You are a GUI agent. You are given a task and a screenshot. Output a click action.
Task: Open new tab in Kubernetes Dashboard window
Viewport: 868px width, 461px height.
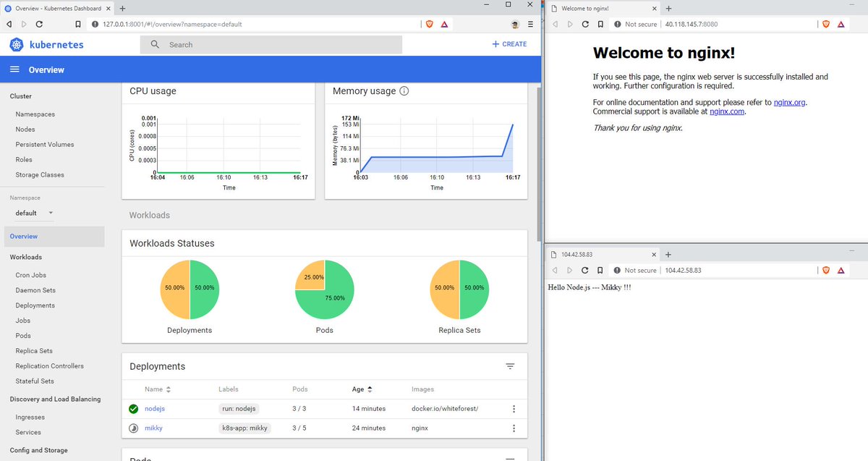(x=123, y=8)
